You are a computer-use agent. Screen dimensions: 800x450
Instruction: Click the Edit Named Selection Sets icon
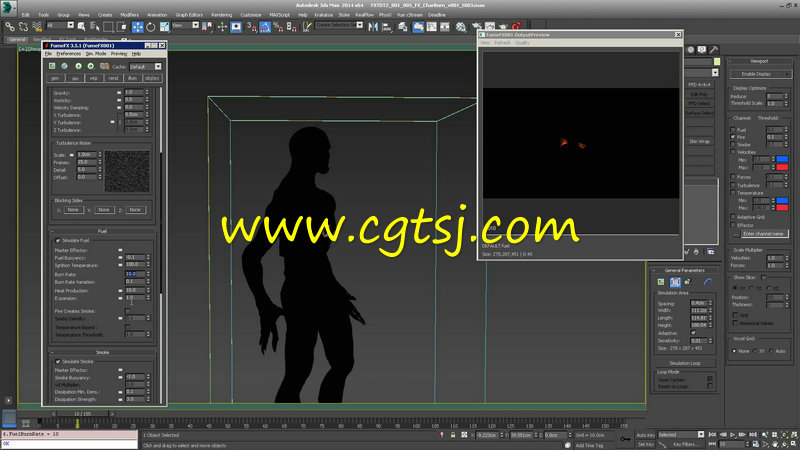(x=307, y=27)
